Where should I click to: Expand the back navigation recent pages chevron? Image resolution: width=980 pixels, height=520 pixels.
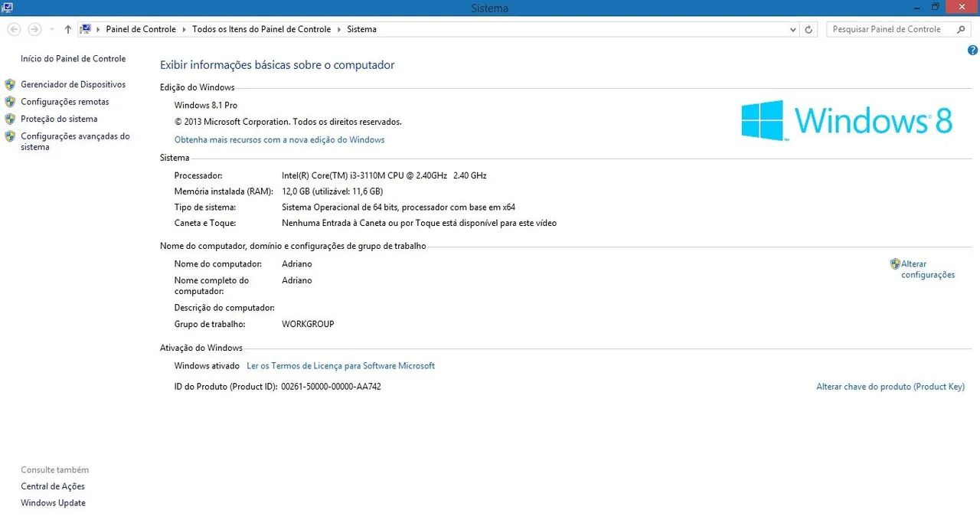[51, 29]
